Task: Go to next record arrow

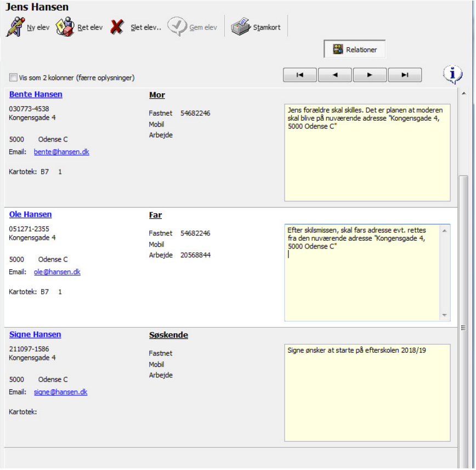Action: tap(370, 75)
